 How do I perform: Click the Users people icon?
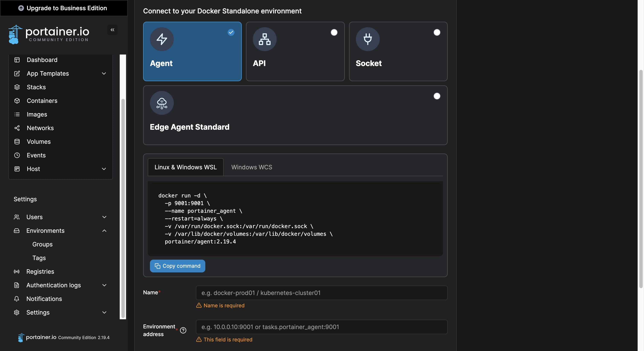click(16, 217)
